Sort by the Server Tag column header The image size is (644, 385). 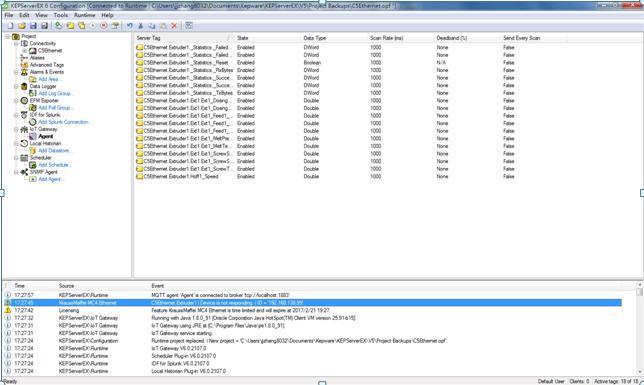[183, 38]
